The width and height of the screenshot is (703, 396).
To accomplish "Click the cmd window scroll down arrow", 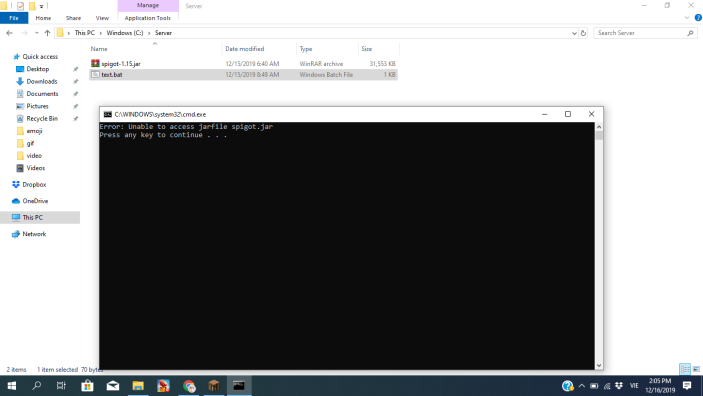I will click(x=599, y=366).
